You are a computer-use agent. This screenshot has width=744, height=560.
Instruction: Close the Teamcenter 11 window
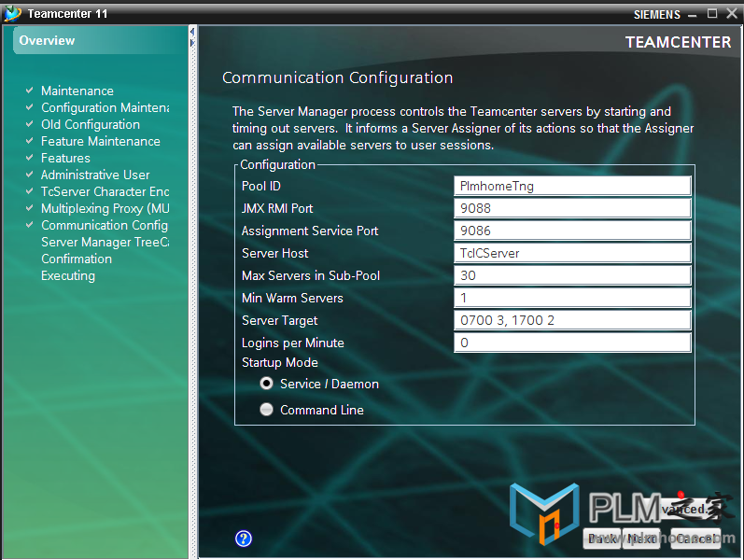(x=732, y=14)
